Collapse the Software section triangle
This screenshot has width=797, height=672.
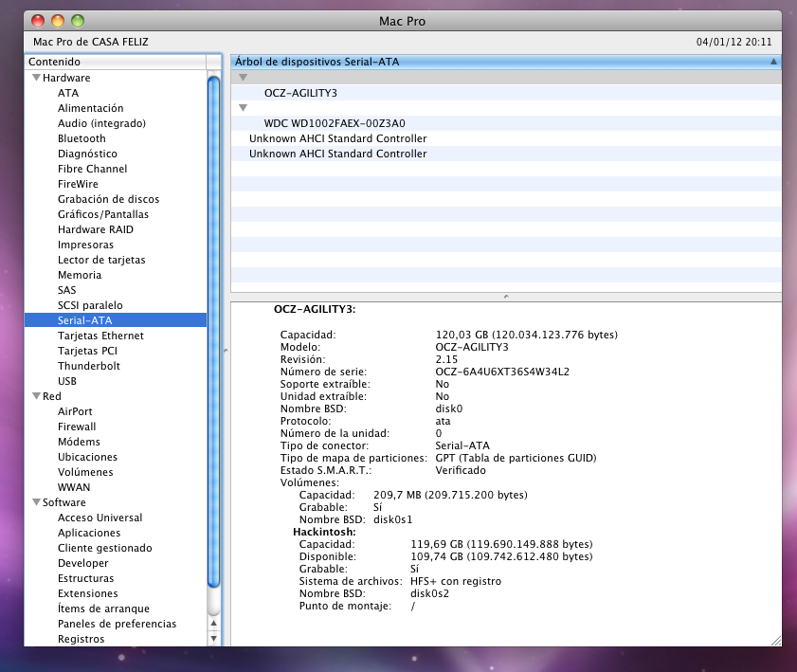point(35,502)
